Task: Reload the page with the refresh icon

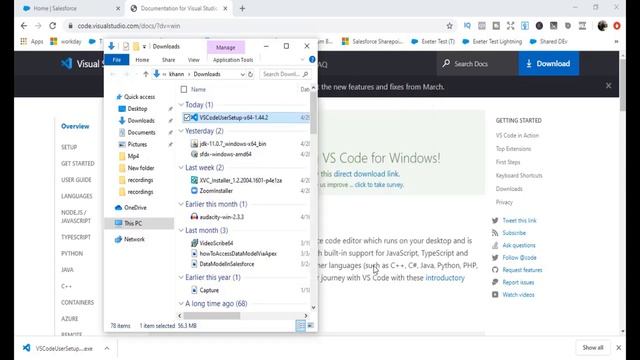Action: click(x=53, y=26)
